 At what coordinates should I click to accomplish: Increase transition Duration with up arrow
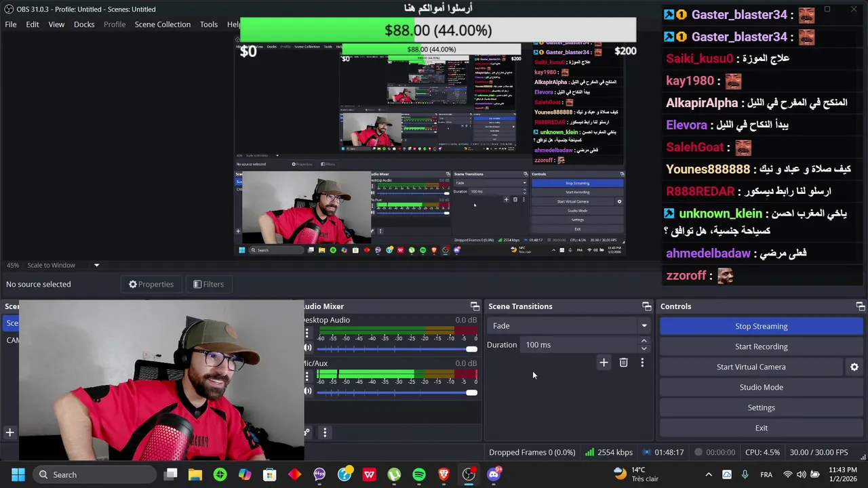(x=644, y=341)
